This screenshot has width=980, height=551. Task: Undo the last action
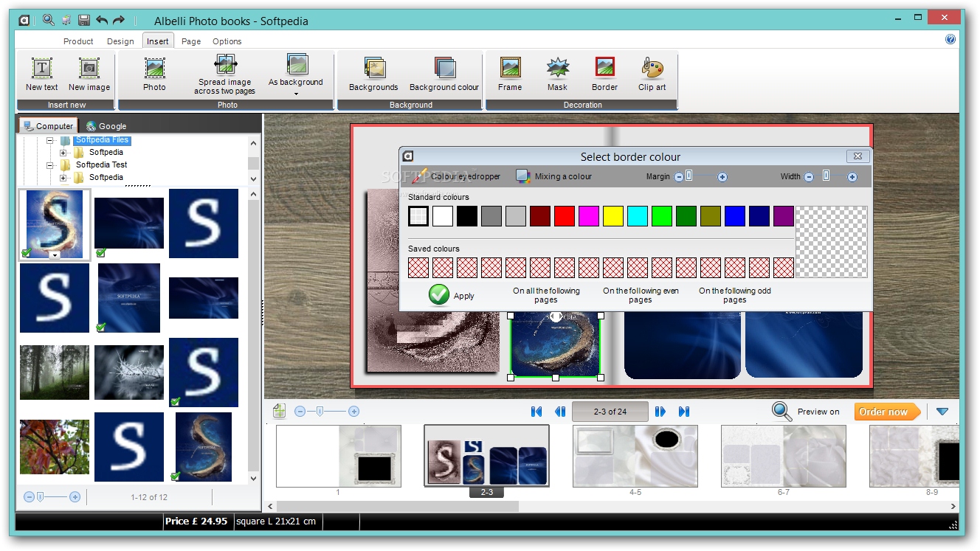click(102, 20)
